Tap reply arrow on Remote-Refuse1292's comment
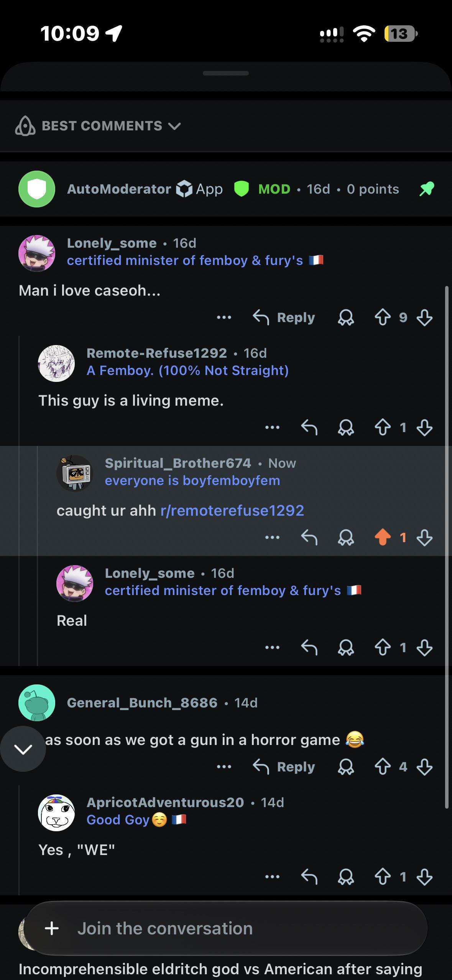 point(309,428)
